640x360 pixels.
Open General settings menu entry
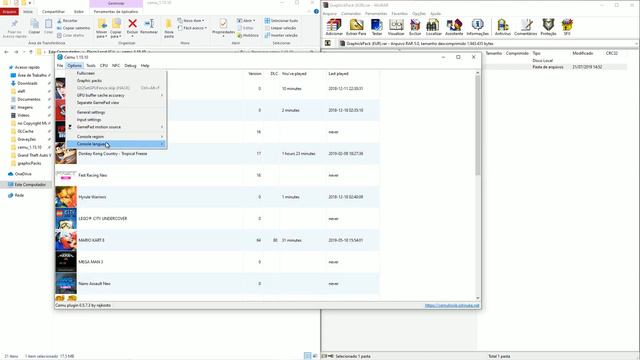click(117, 112)
